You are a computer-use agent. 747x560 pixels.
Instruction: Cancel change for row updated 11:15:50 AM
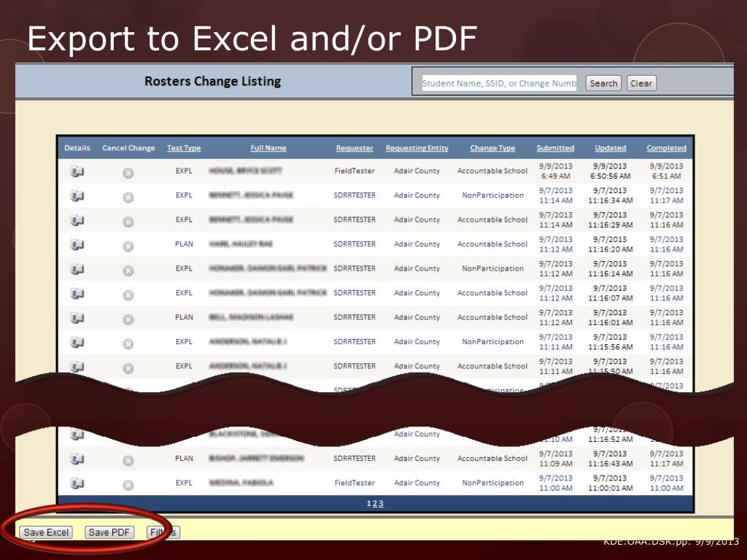pyautogui.click(x=128, y=368)
